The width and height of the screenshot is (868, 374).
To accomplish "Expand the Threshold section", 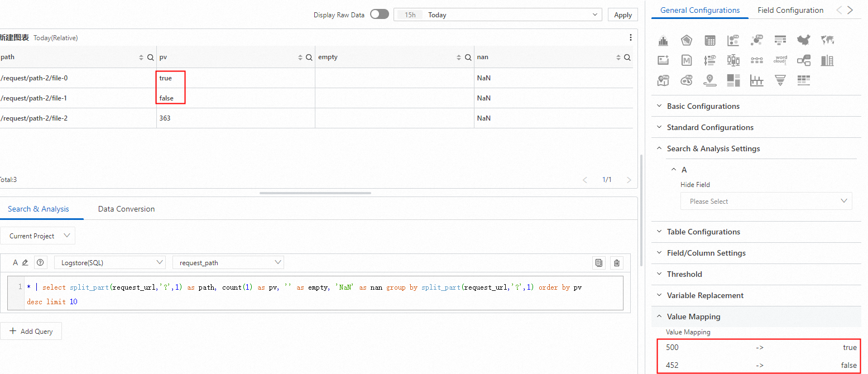I will (x=756, y=274).
